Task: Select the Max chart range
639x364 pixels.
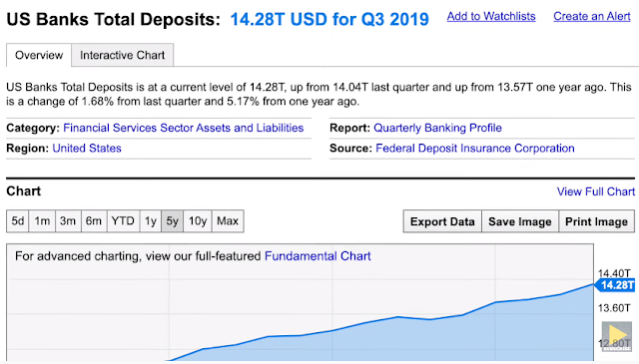Action: click(x=228, y=221)
